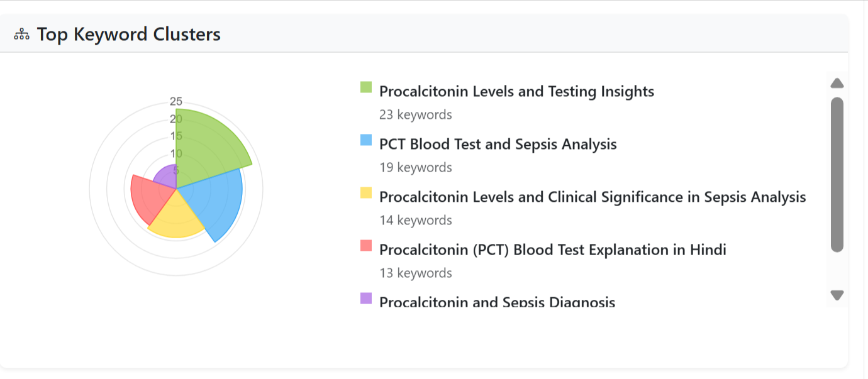Viewport: 868px width, 379px height.
Task: Expand the Procalcitonin and Sepsis Diagnosis entry
Action: (496, 302)
